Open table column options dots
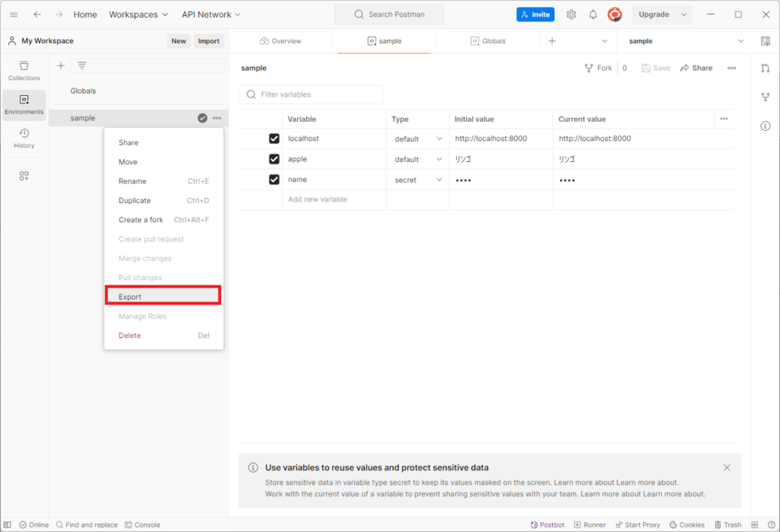Screen dimensions: 780x532 coord(724,119)
